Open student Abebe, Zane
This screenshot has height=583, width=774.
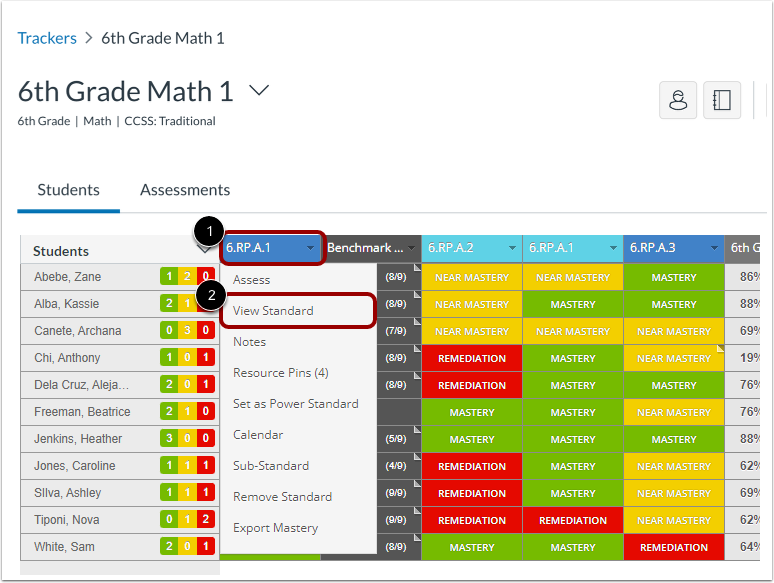[68, 277]
